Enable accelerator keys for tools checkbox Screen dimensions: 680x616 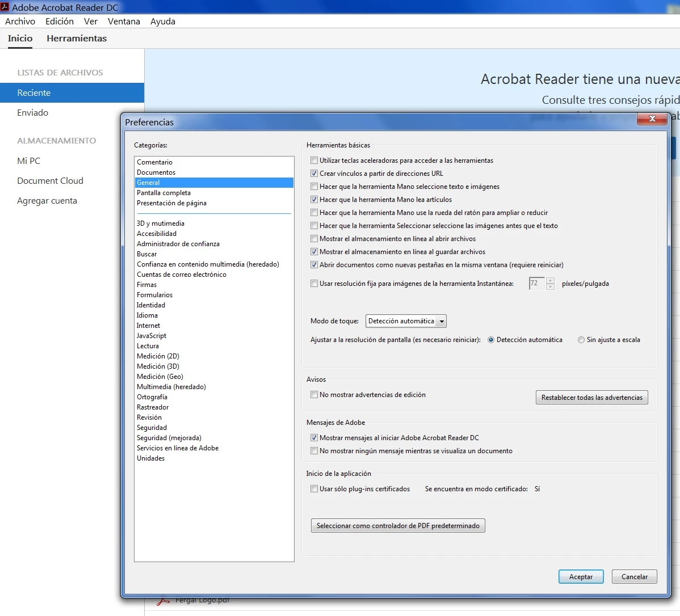[314, 161]
